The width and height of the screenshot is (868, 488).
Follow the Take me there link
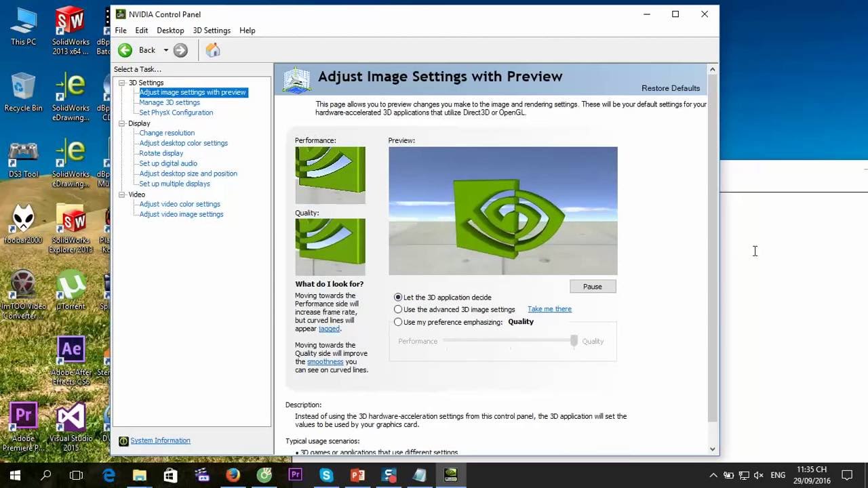coord(549,309)
